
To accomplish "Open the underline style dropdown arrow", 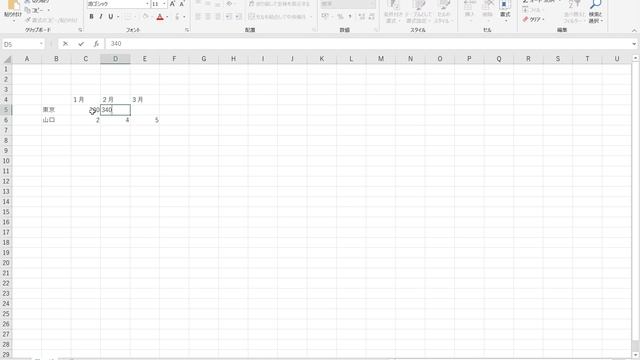I will [x=118, y=17].
